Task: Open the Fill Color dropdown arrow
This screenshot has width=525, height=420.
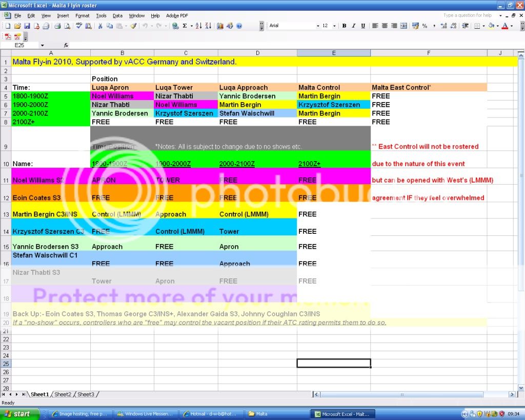Action: (497, 26)
